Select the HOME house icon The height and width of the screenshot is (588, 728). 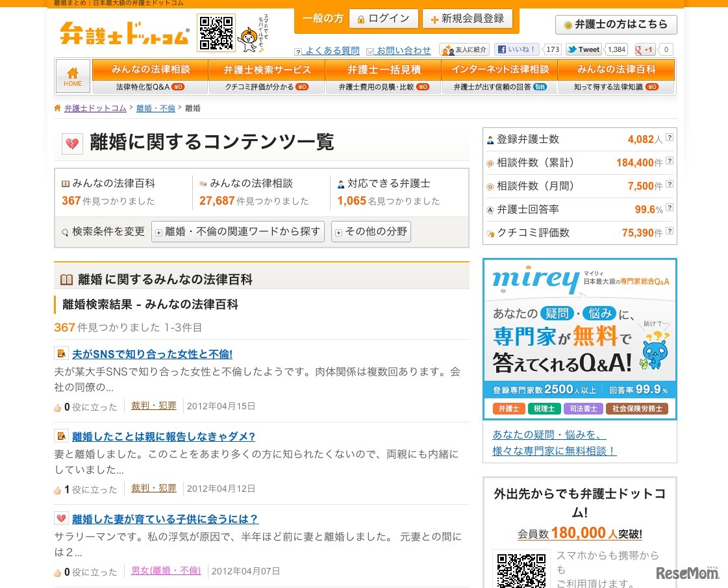[x=73, y=73]
